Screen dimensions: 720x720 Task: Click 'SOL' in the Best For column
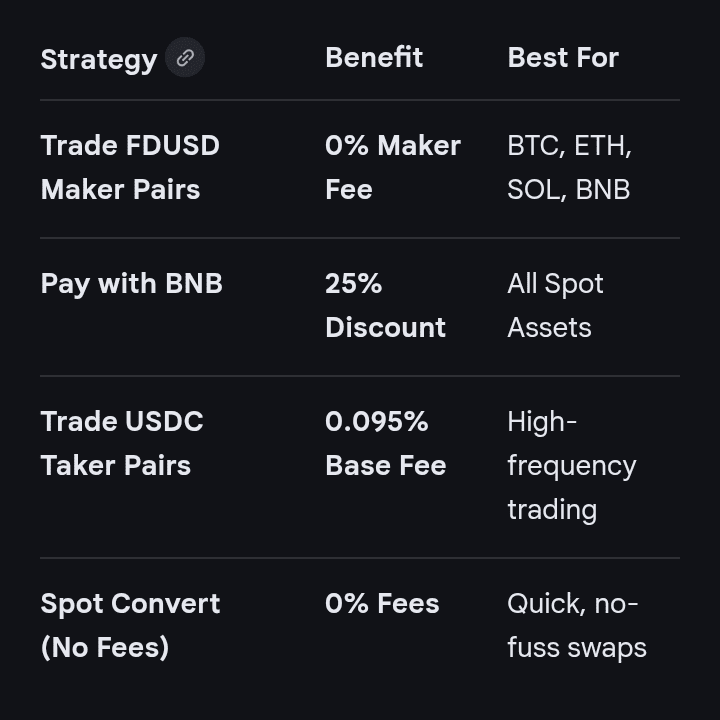534,190
